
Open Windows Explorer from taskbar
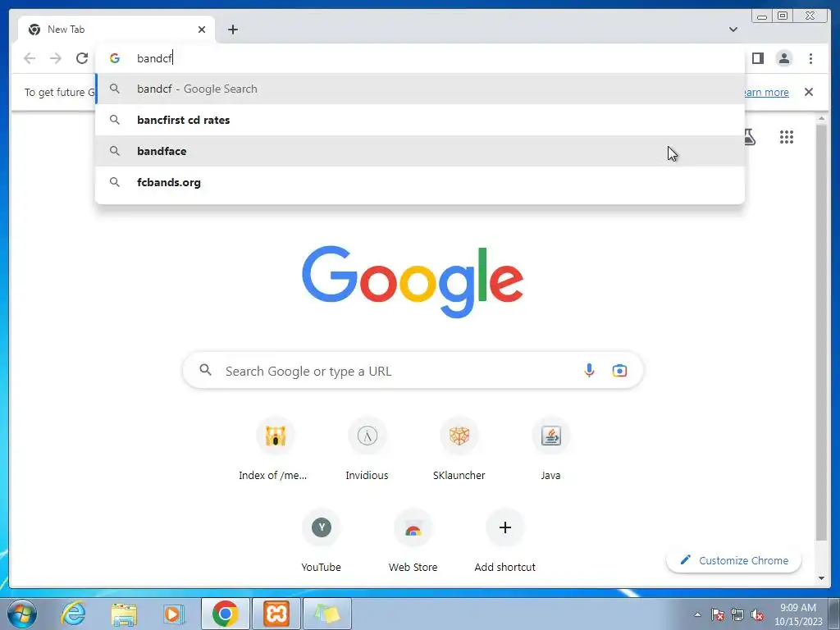(124, 614)
